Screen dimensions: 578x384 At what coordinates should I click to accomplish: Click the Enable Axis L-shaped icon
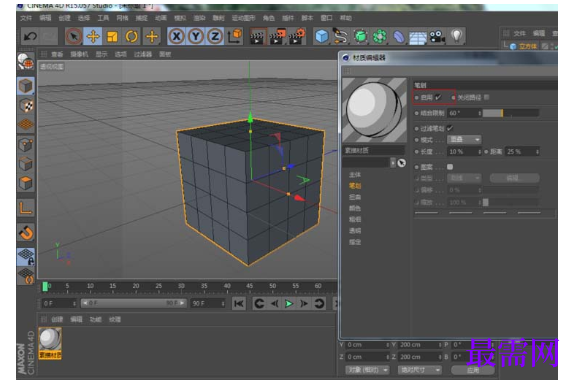tap(26, 208)
